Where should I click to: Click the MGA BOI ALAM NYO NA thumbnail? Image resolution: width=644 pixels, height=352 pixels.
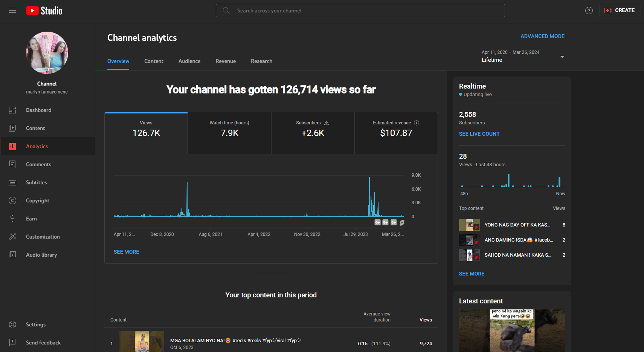[142, 341]
